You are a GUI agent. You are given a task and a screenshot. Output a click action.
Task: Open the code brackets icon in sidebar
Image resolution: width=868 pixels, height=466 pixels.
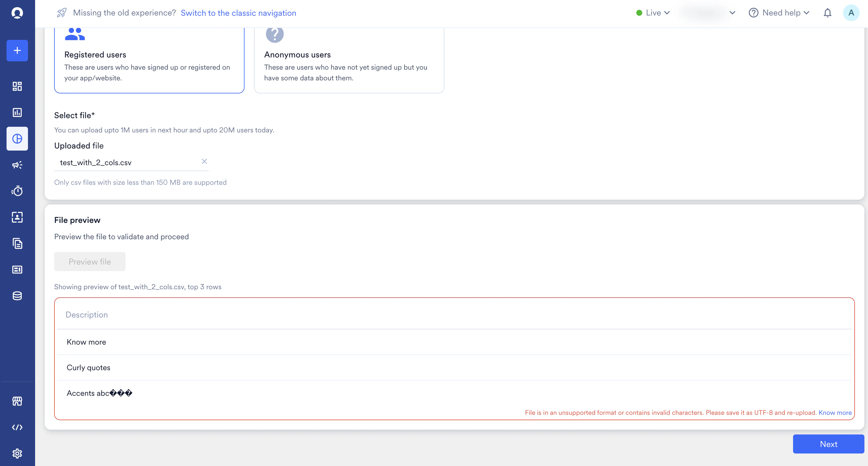coord(17,427)
